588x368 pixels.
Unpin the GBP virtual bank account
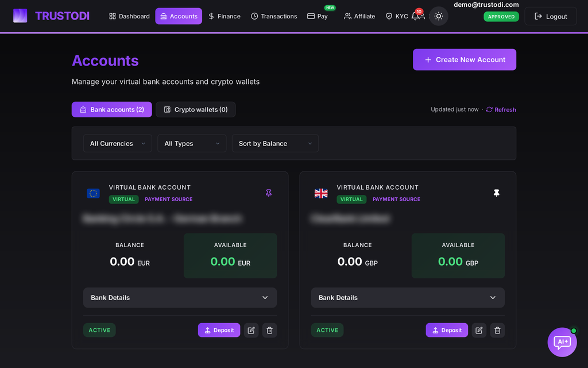(496, 193)
